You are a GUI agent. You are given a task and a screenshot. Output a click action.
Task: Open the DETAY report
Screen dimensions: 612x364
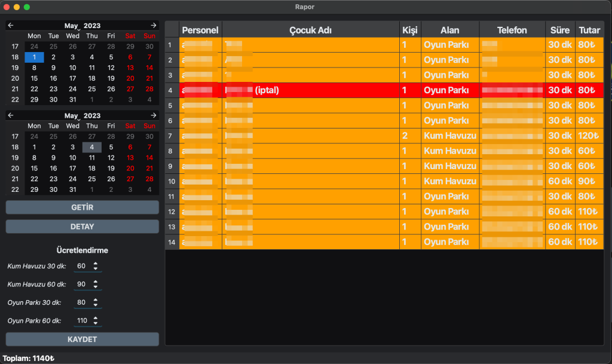click(82, 227)
